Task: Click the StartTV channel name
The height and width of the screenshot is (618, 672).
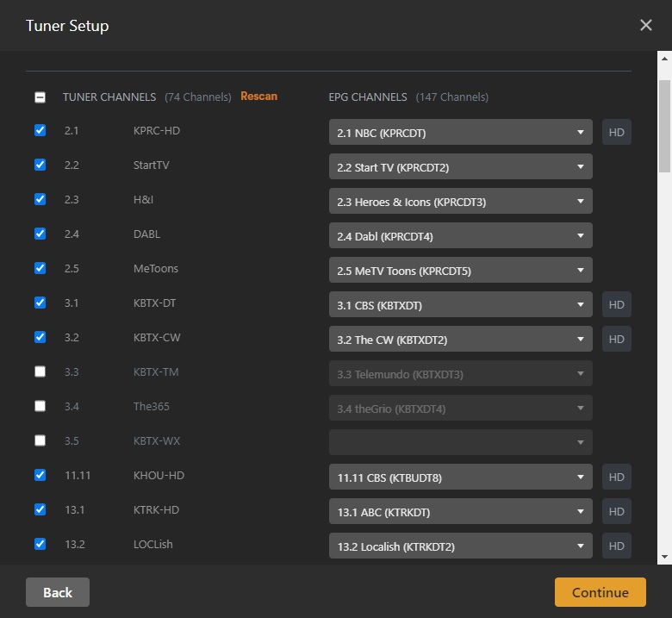Action: pyautogui.click(x=152, y=165)
